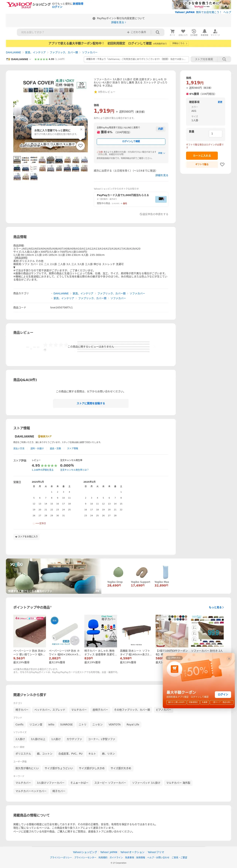The width and height of the screenshot is (237, 868).
Task: Click the Yogibo banner image
Action: (x=54, y=576)
